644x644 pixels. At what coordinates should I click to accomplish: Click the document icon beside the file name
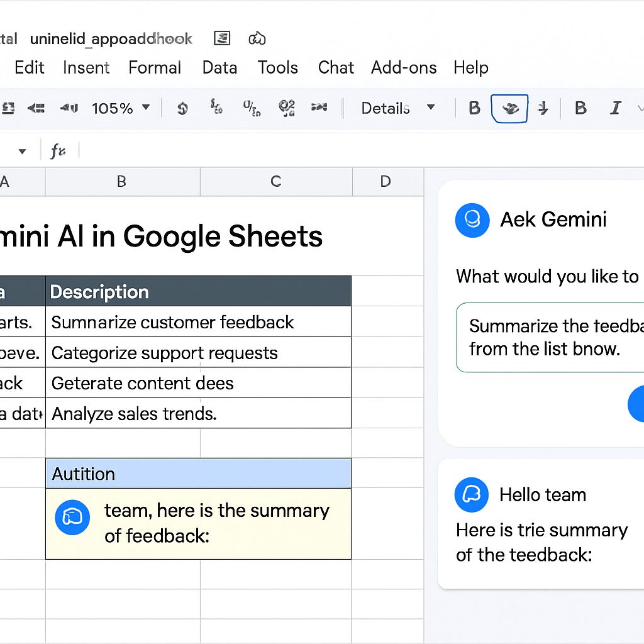click(222, 38)
